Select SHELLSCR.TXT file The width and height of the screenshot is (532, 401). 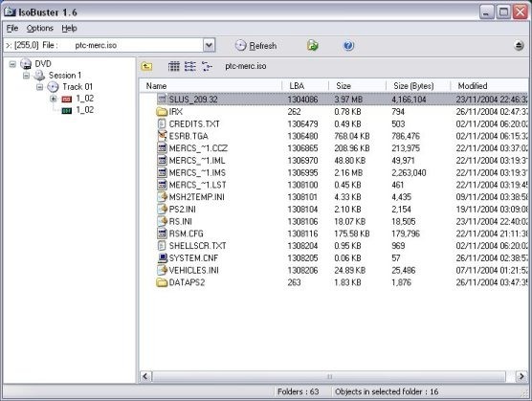pyautogui.click(x=197, y=246)
